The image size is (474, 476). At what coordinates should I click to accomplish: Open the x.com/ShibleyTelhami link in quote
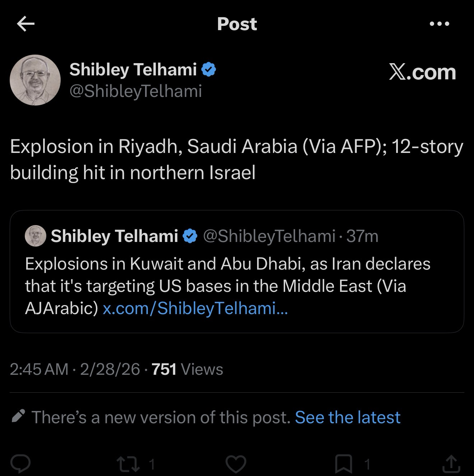[x=195, y=308]
